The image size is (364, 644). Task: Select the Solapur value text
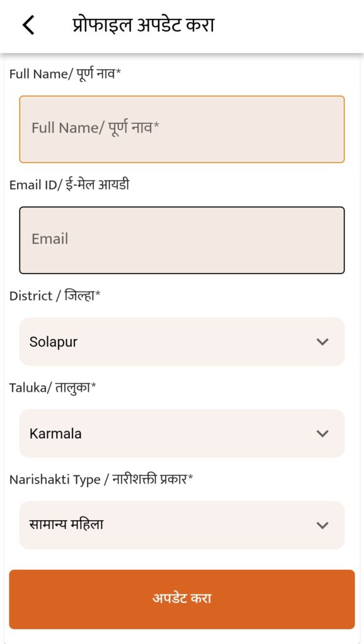[x=54, y=342]
